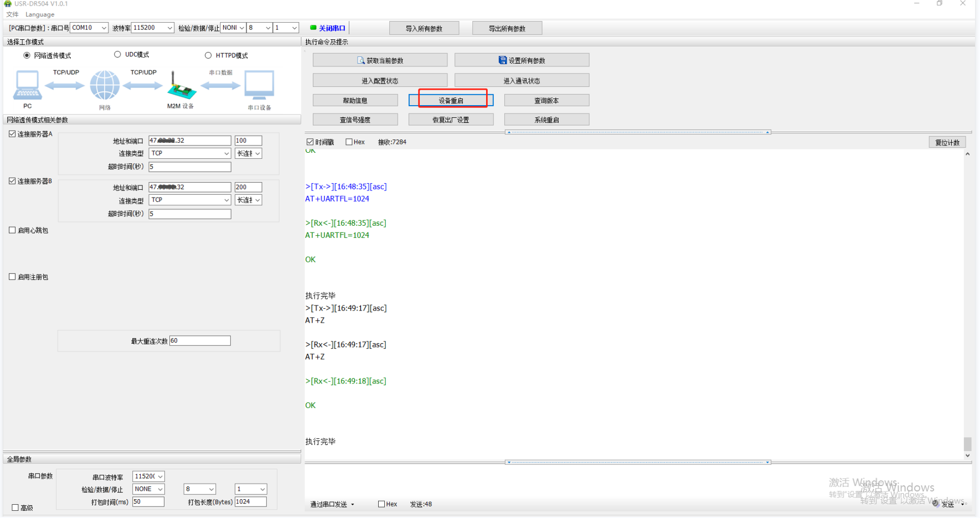Open the COM10 serial port dropdown
The height and width of the screenshot is (518, 980).
click(x=104, y=28)
